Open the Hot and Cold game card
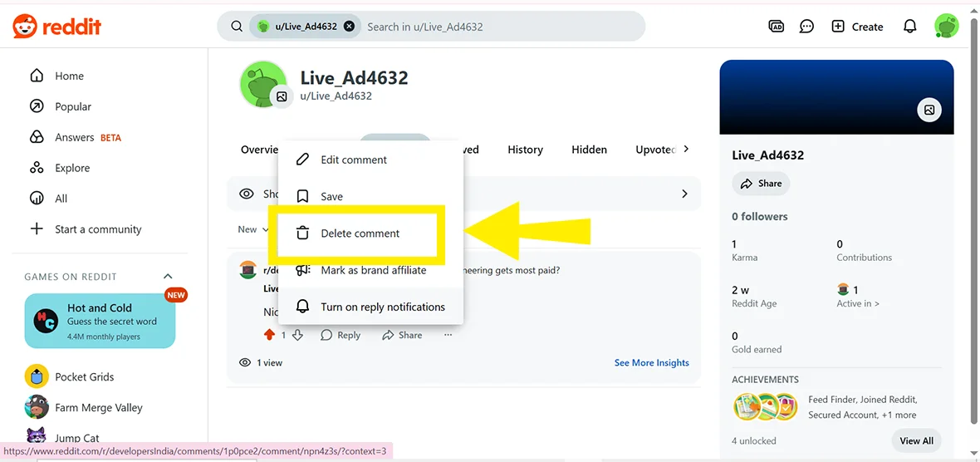 pyautogui.click(x=100, y=321)
